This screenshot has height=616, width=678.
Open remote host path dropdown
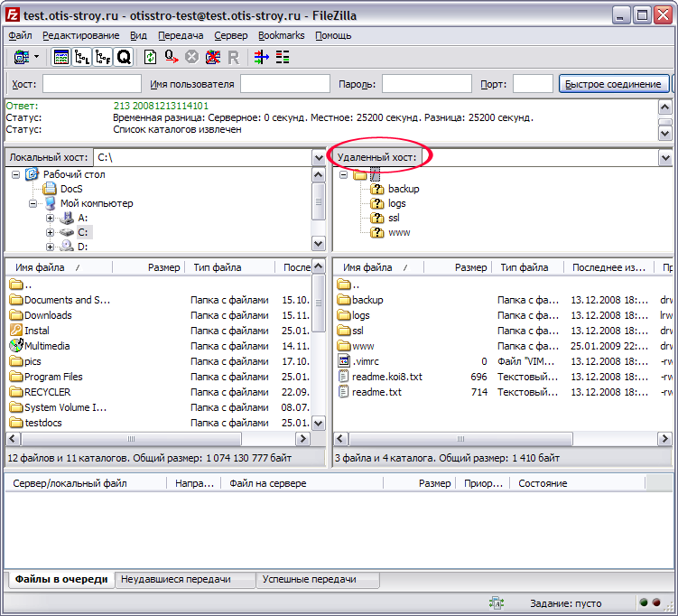point(666,157)
